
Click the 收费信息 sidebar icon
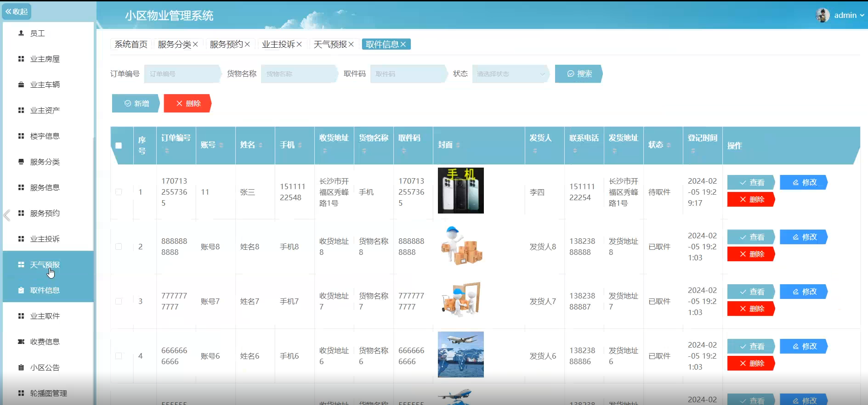21,342
